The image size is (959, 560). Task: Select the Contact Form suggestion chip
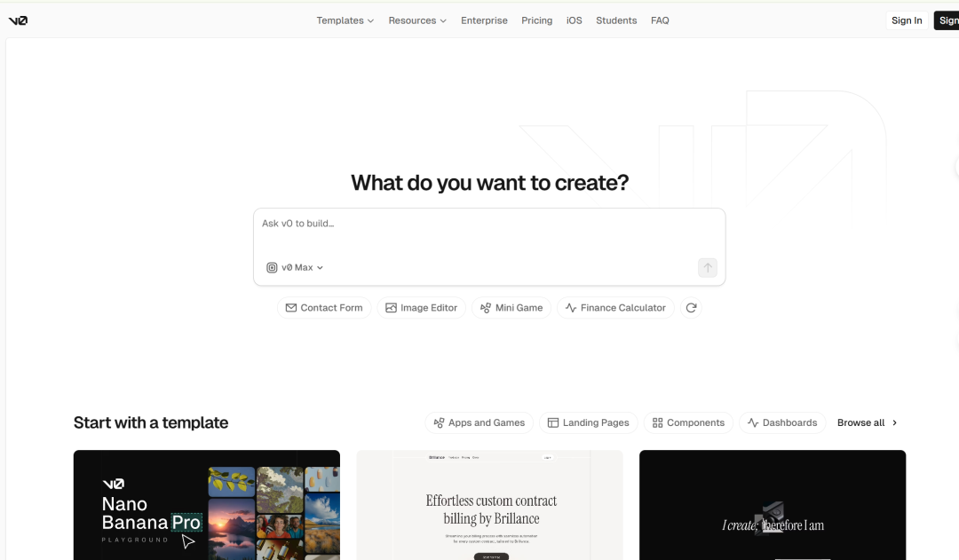[323, 308]
